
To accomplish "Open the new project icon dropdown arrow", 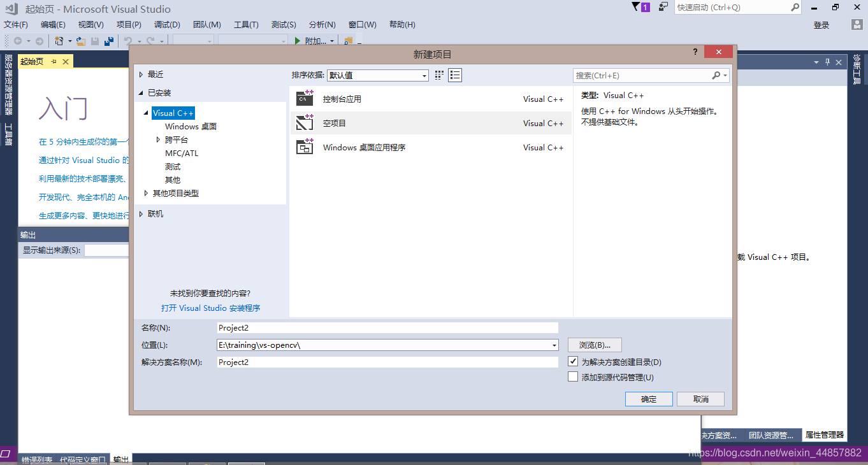I will pyautogui.click(x=70, y=41).
